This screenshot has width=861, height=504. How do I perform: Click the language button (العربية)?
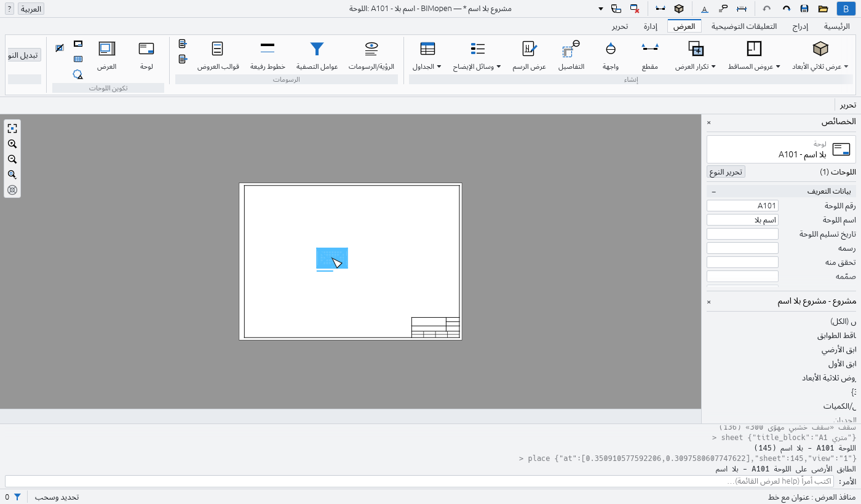point(31,9)
